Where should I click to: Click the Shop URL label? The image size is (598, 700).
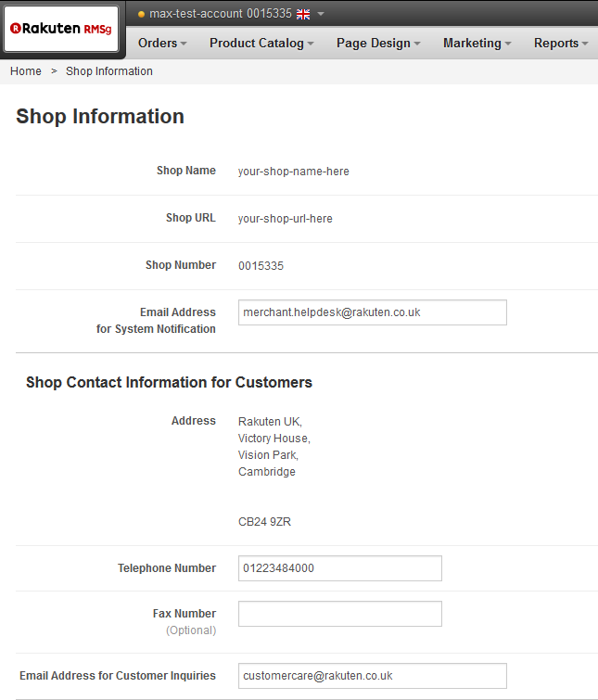point(191,218)
